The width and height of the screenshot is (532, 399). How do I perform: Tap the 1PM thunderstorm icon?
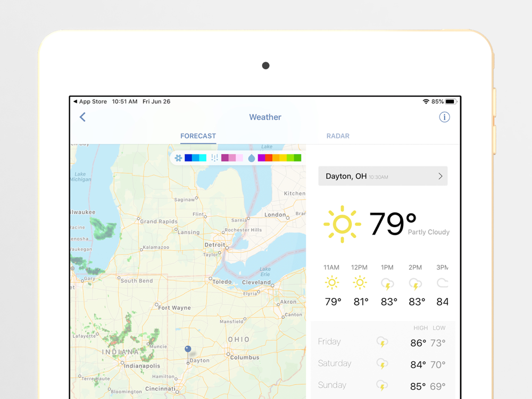click(387, 284)
